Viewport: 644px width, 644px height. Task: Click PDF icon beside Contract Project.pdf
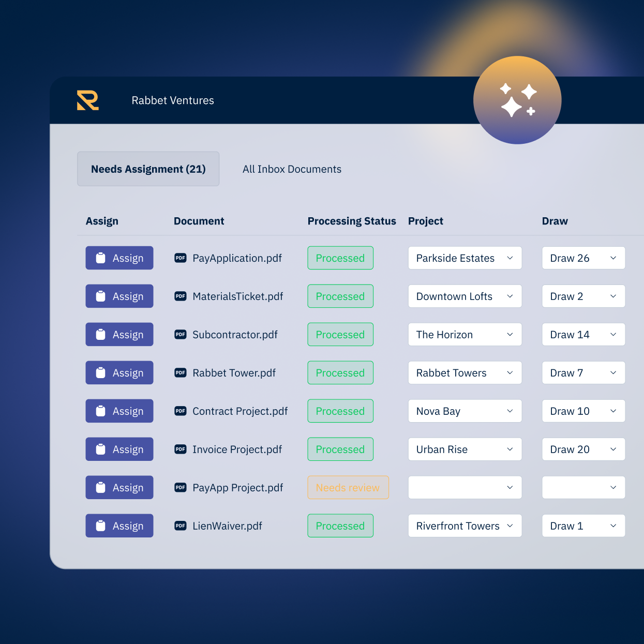pos(181,411)
